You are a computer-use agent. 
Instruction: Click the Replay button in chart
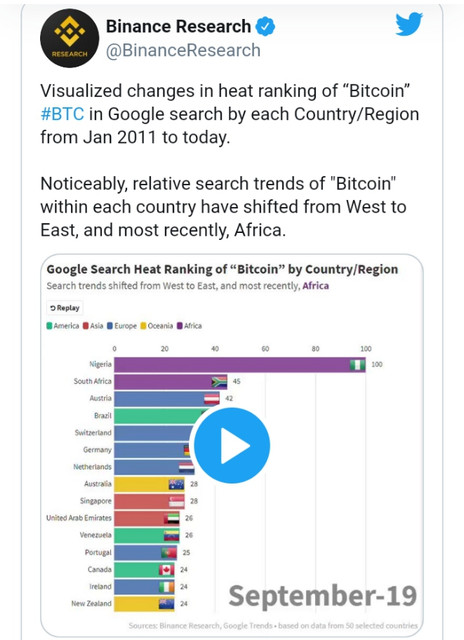coord(65,308)
